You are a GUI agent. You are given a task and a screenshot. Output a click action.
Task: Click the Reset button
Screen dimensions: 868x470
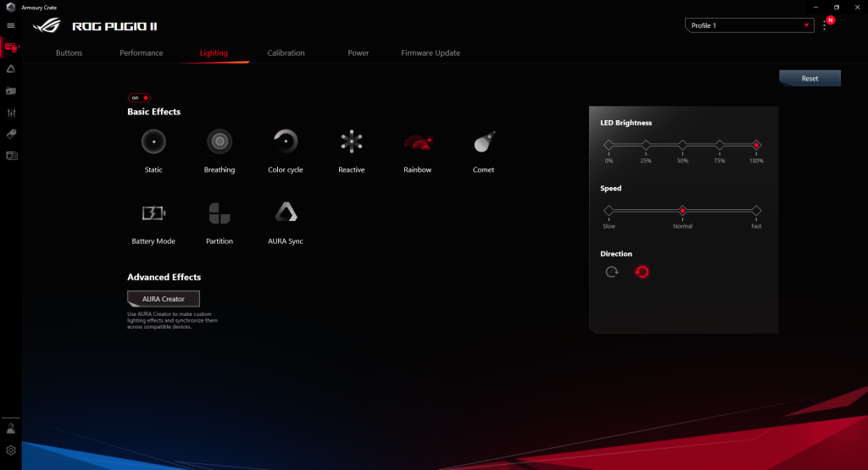pos(810,79)
